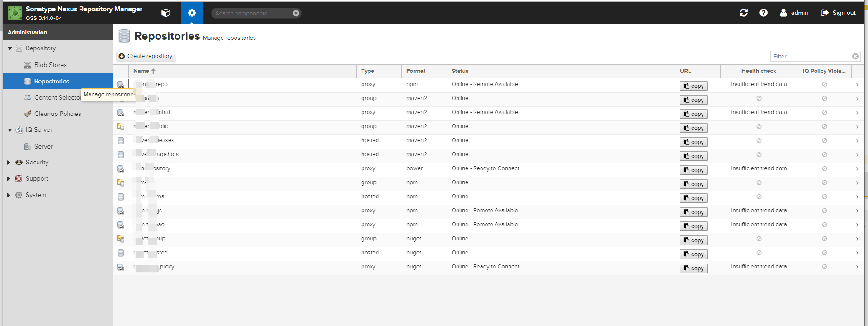868x326 pixels.
Task: Click the URL column header
Action: (698, 71)
